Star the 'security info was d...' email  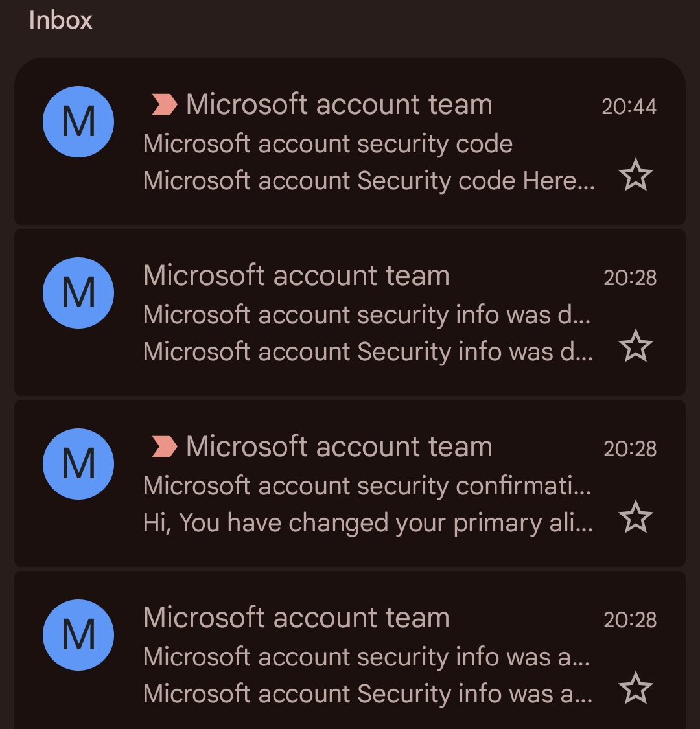point(635,347)
